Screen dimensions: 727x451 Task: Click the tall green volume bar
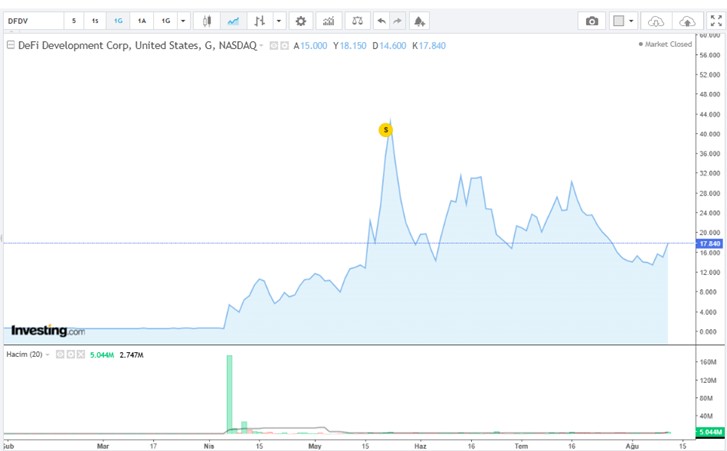point(229,394)
